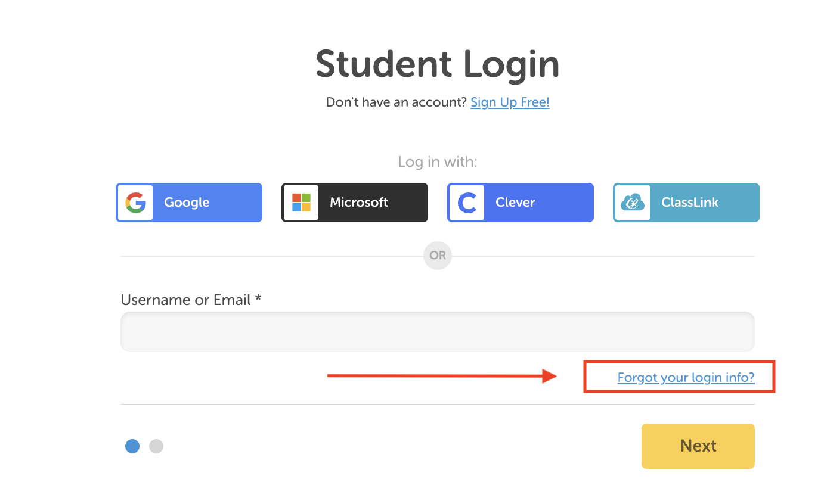
Task: Click the "Username or Email *" field label
Action: click(191, 300)
